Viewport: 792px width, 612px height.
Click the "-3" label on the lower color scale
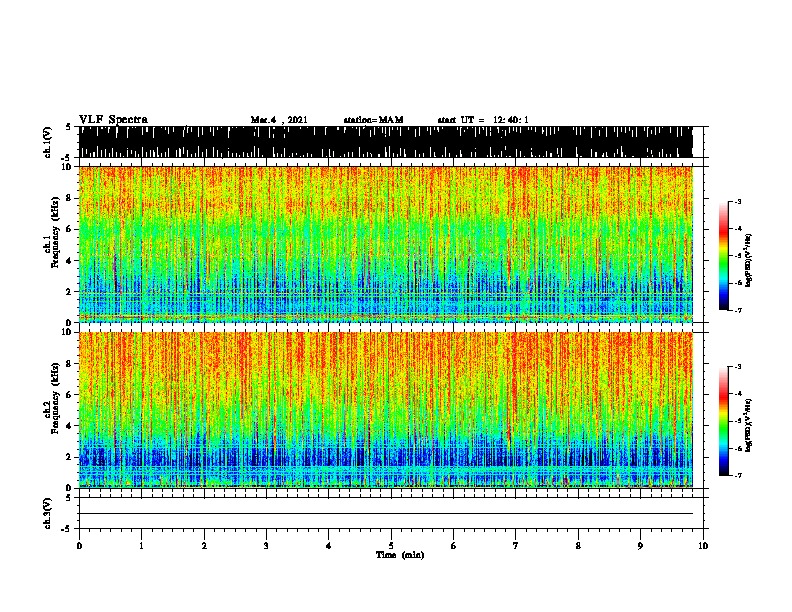point(738,367)
